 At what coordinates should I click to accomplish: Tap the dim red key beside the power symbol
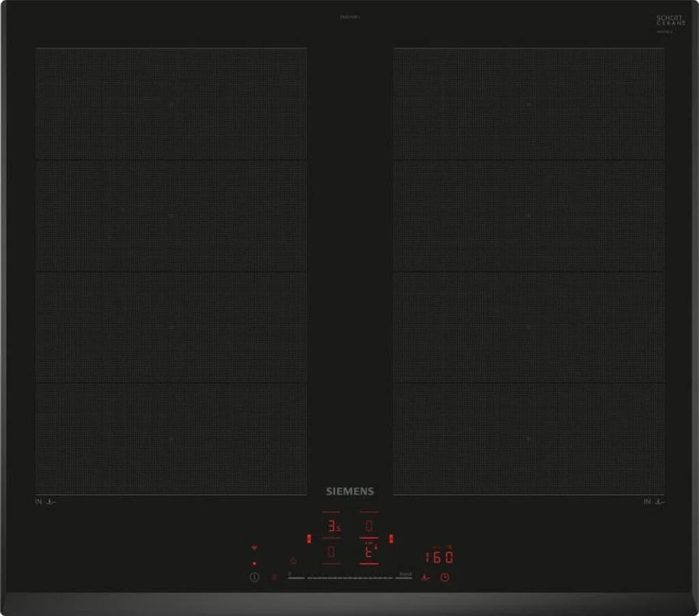tap(274, 577)
